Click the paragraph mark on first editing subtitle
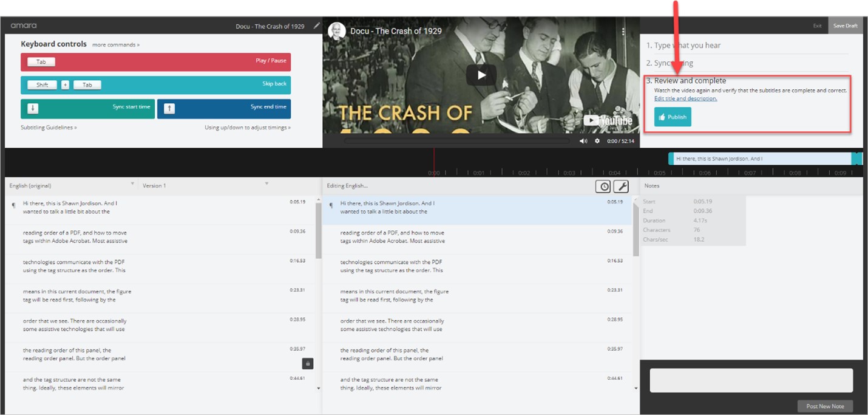 [x=331, y=205]
